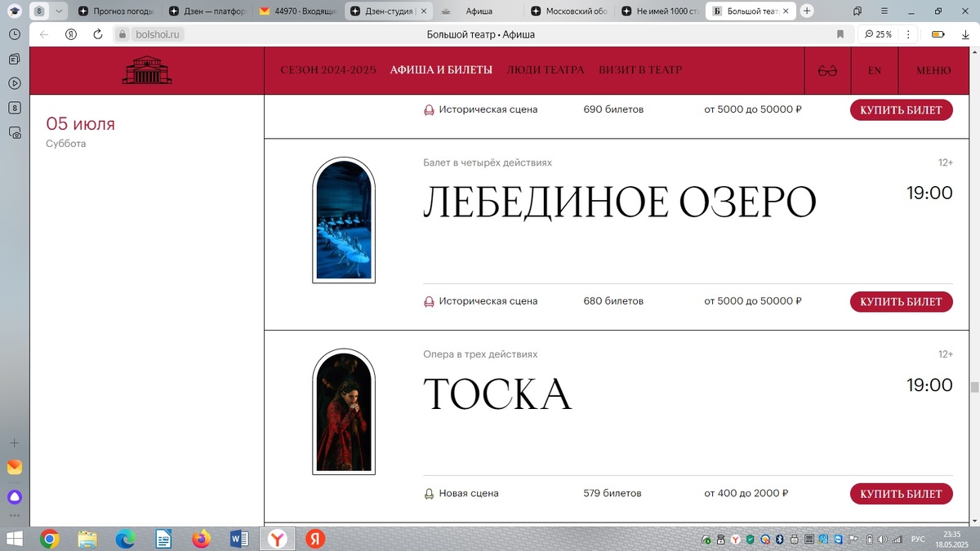Reload the current page
The width and height of the screenshot is (980, 551).
(x=98, y=34)
